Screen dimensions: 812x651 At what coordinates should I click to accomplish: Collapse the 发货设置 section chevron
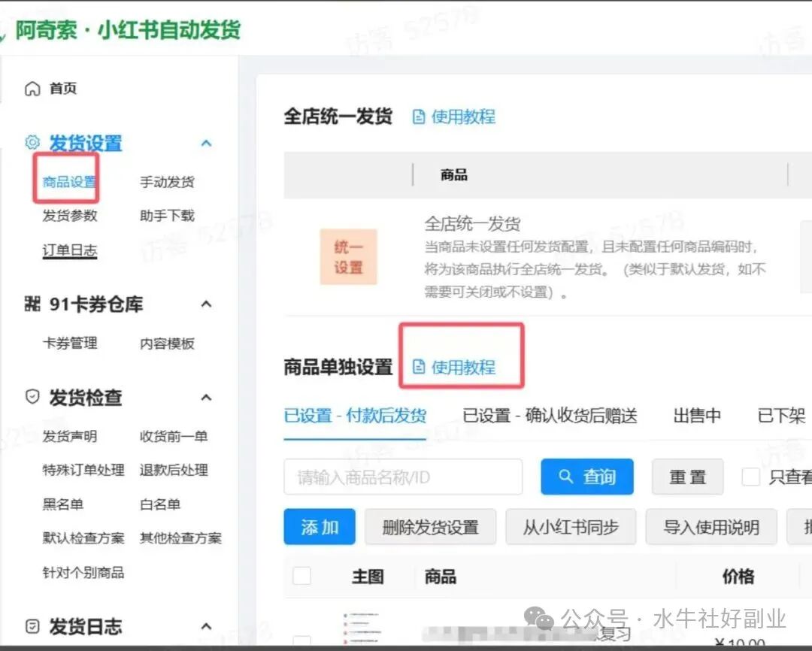[x=206, y=143]
